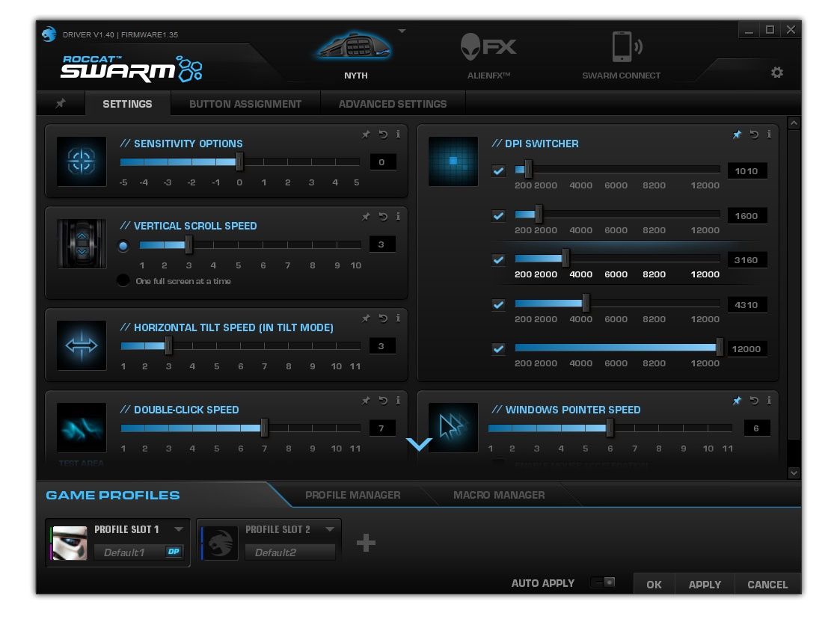Pin the Vertical Scroll Speed panel
The height and width of the screenshot is (619, 840).
point(366,217)
